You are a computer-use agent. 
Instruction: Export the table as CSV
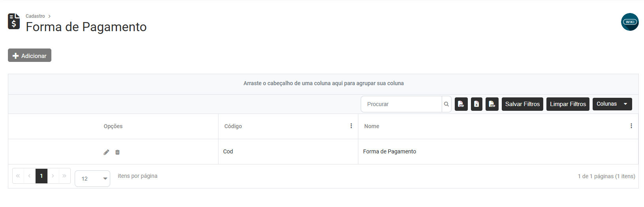click(x=492, y=104)
